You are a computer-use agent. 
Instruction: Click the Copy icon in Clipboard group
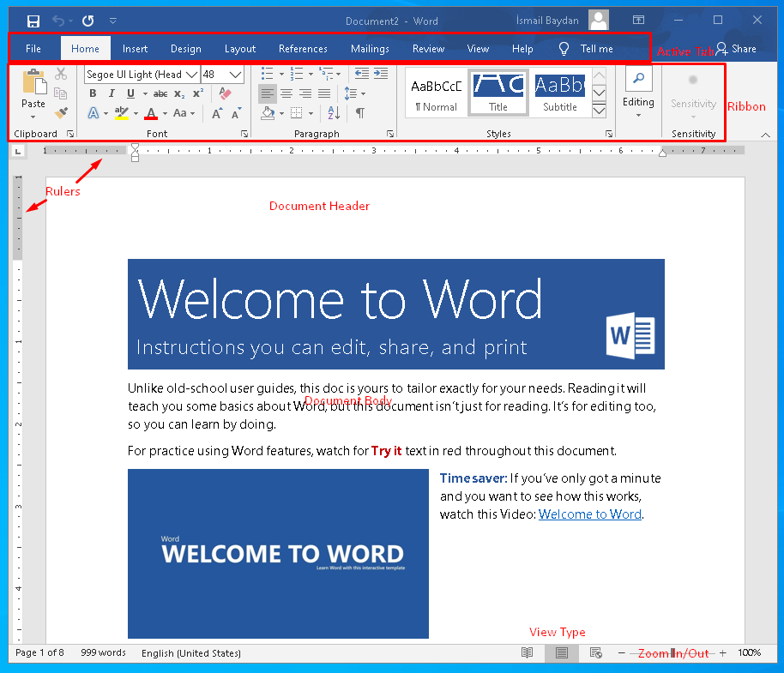[x=61, y=93]
